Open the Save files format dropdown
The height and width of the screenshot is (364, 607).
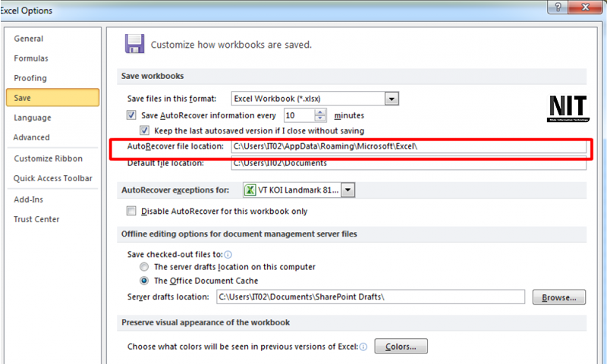coord(392,99)
